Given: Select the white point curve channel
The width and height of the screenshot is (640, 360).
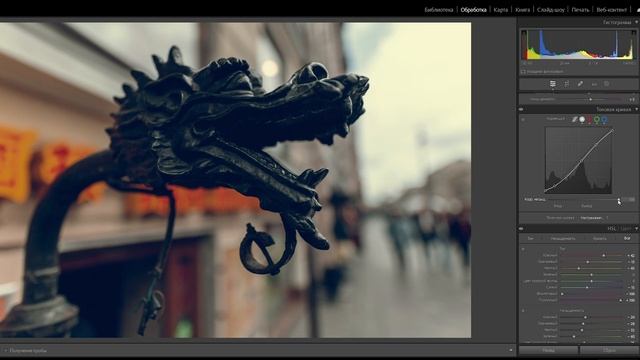Looking at the screenshot, I should click(582, 119).
